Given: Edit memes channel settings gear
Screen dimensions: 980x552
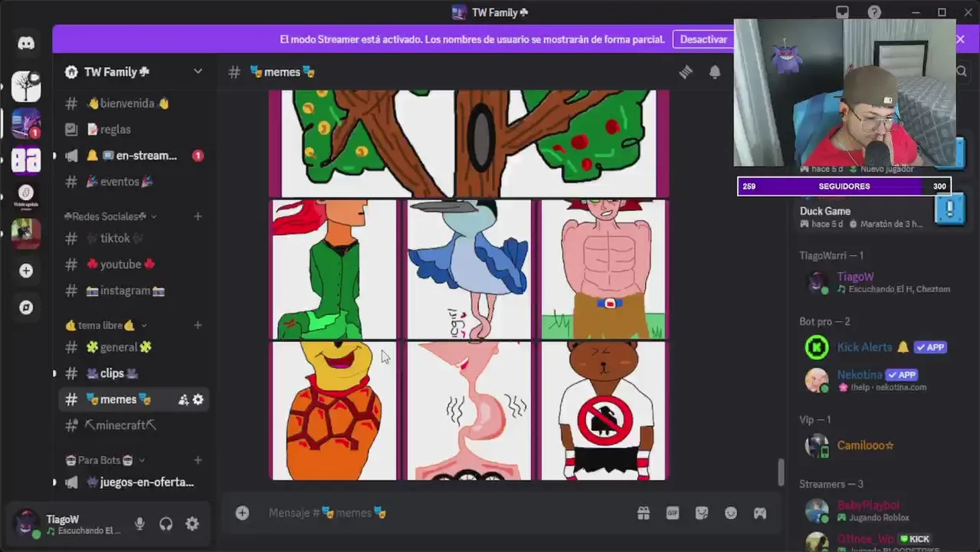Looking at the screenshot, I should click(x=198, y=399).
